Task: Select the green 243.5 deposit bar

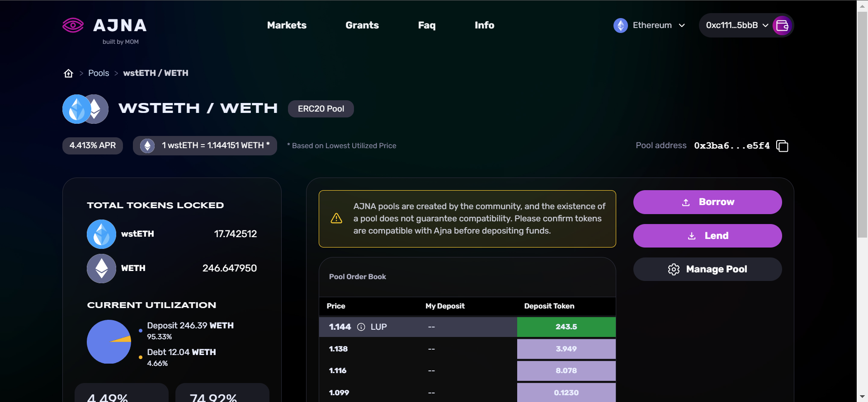Action: pyautogui.click(x=566, y=327)
